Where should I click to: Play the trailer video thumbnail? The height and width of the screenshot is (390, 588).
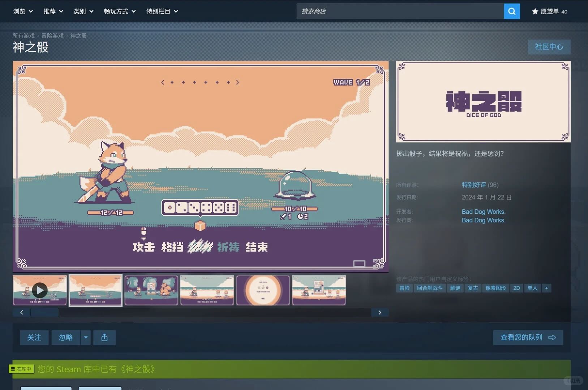tap(40, 290)
